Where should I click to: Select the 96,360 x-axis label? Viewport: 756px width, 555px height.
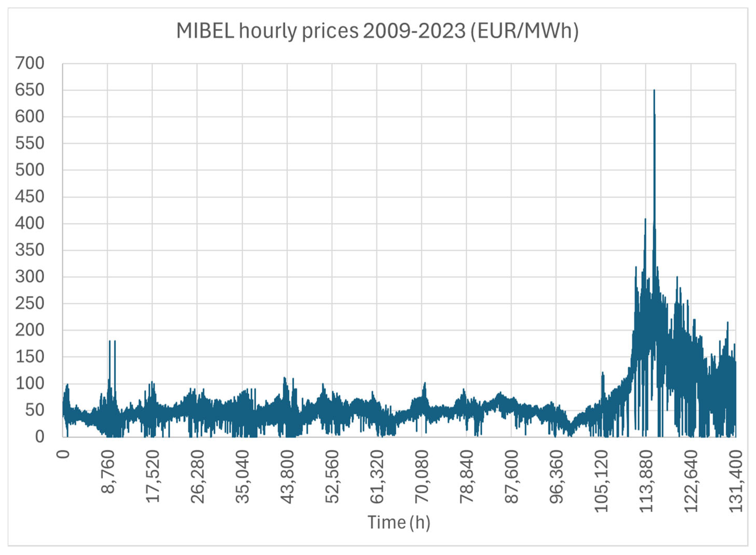coord(556,476)
